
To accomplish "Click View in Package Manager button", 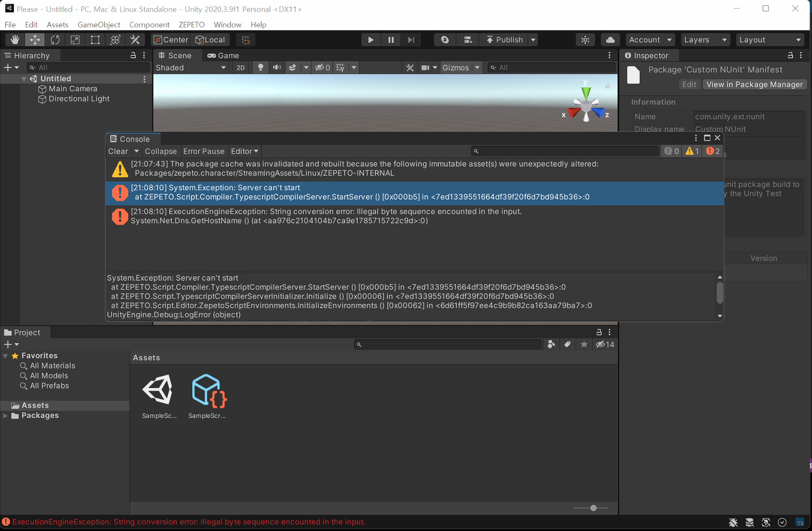I will (x=754, y=84).
